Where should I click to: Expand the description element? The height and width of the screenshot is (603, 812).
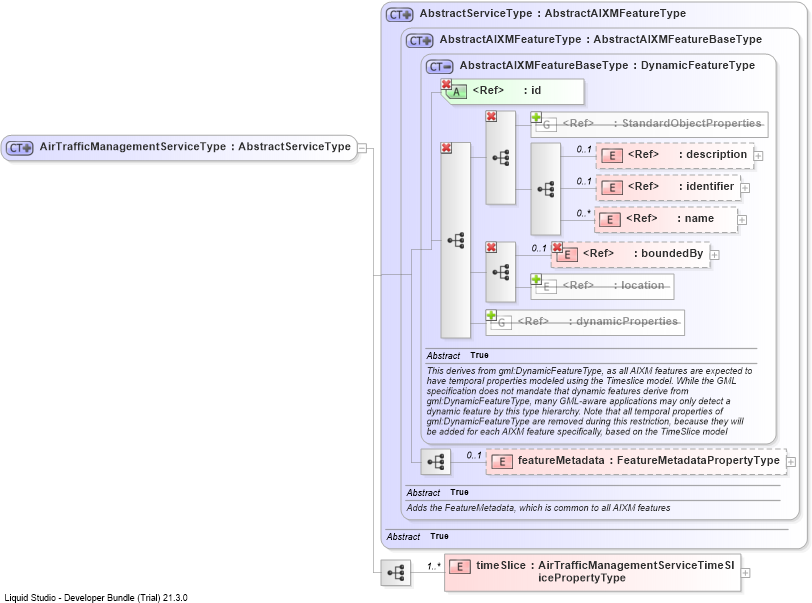tap(758, 155)
